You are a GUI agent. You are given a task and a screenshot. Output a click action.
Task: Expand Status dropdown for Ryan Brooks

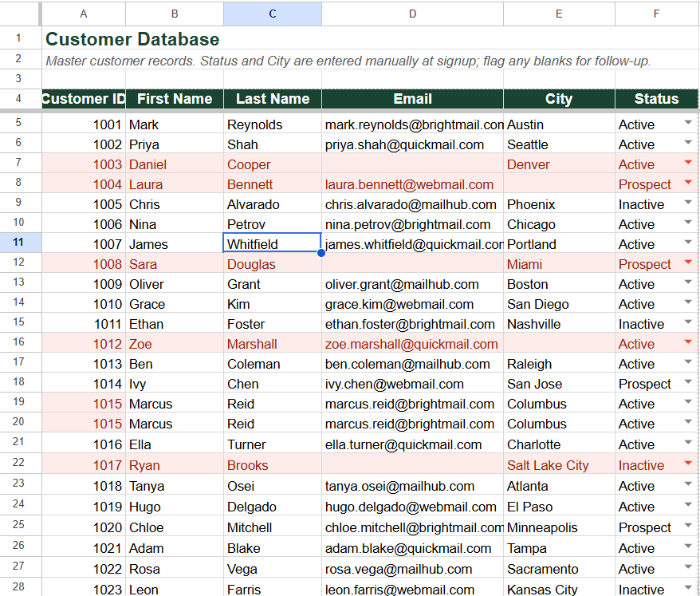[688, 464]
